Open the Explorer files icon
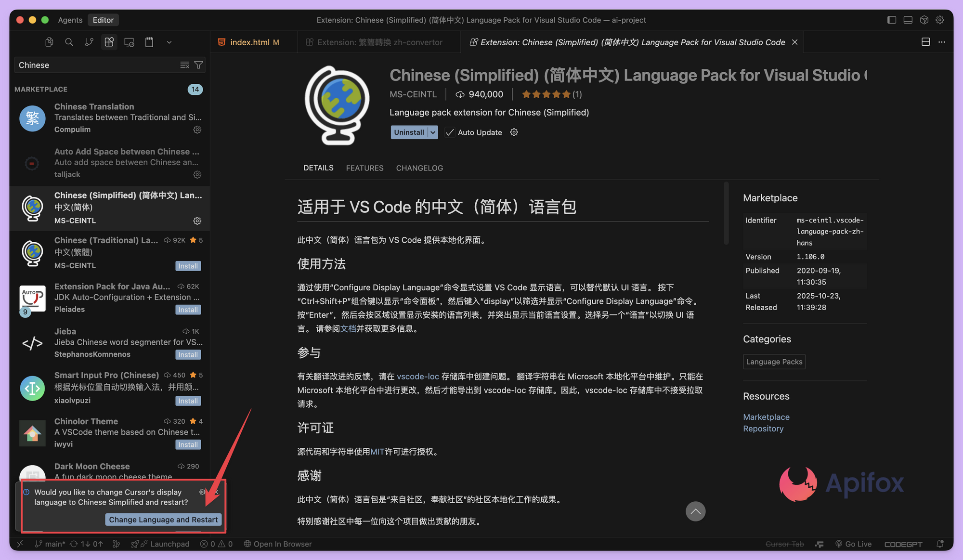 49,42
